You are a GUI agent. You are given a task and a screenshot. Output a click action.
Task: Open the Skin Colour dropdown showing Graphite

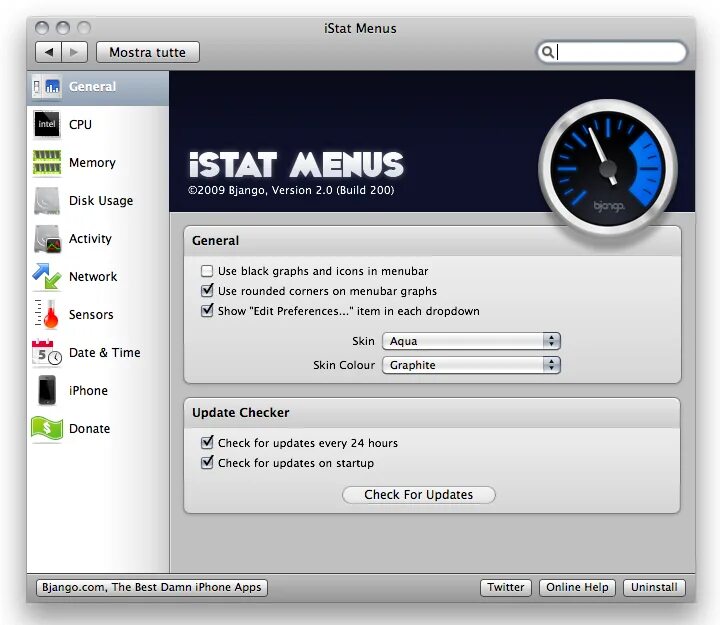click(x=471, y=365)
